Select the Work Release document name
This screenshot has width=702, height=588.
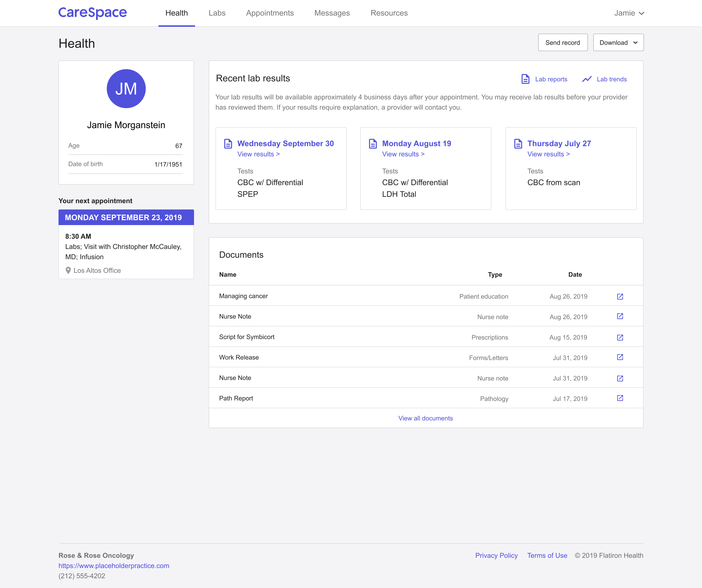pos(239,357)
